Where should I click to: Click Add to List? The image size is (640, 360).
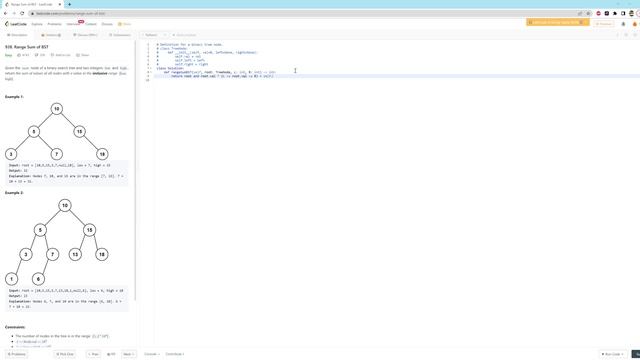(x=60, y=55)
